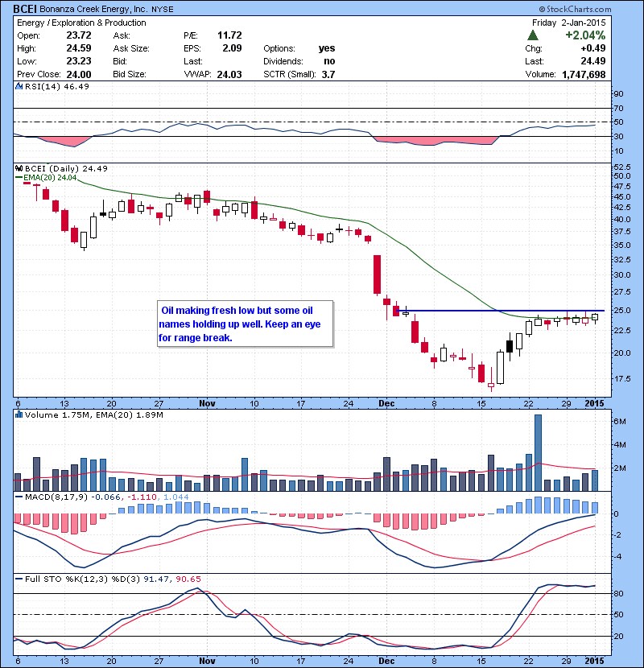Image resolution: width=644 pixels, height=668 pixels.
Task: Click the EPS value 2.09
Action: [233, 48]
